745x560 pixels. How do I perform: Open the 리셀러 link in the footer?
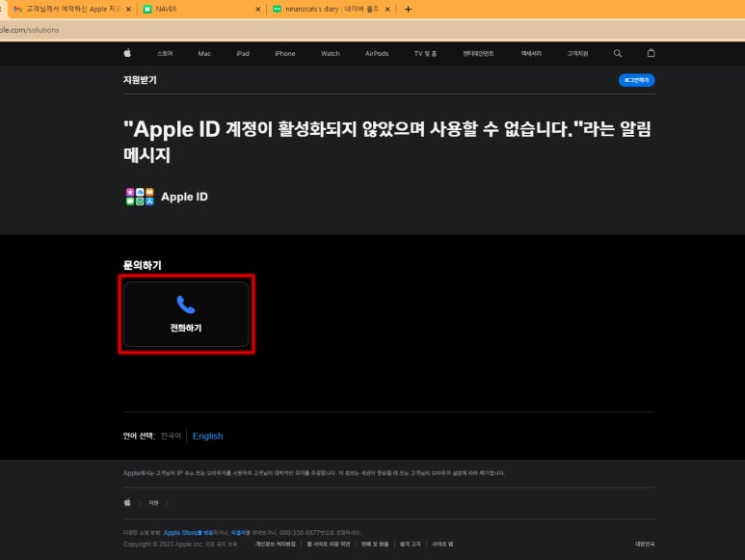click(x=238, y=532)
